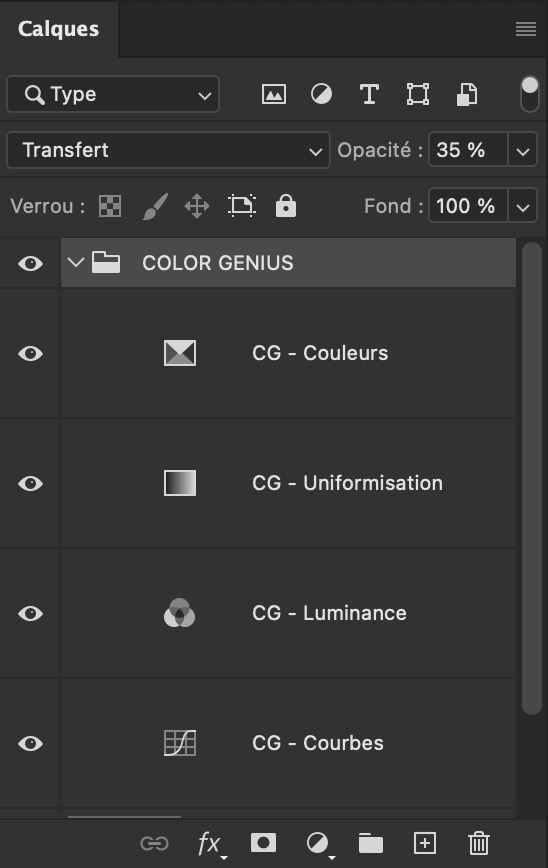
Task: Delete layer with trash icon
Action: pos(479,844)
